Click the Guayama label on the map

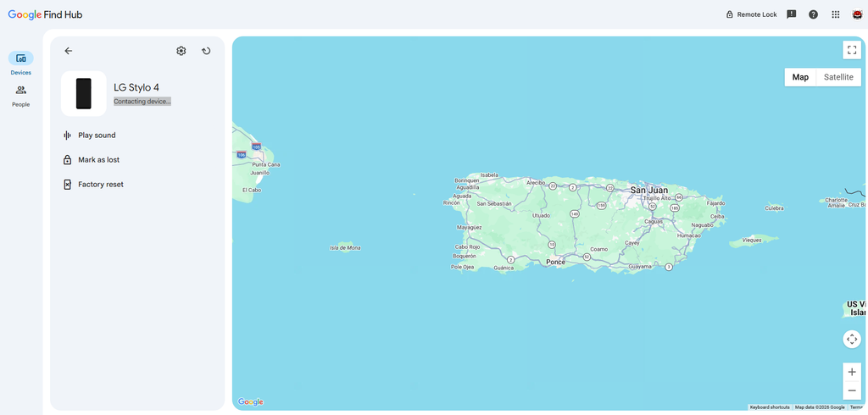640,266
